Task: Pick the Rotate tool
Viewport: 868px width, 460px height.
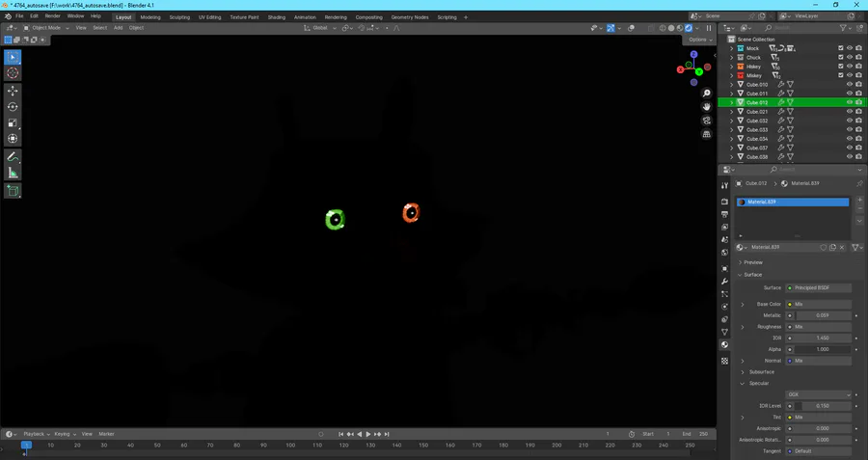Action: pos(13,107)
